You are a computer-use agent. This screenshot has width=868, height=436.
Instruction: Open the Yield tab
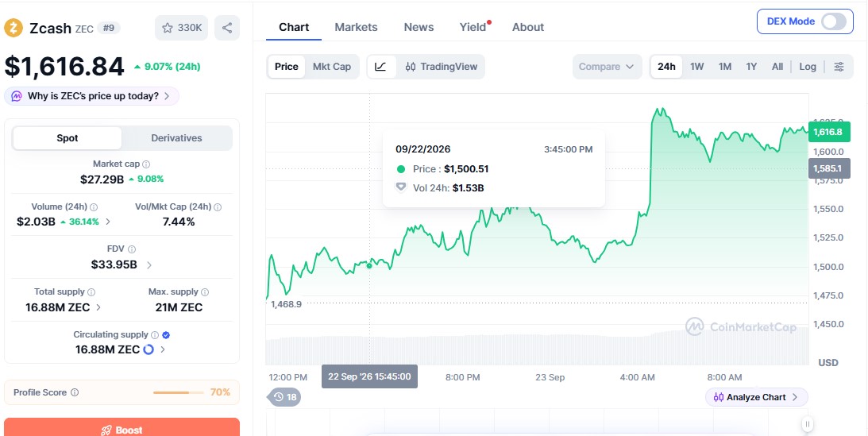473,27
